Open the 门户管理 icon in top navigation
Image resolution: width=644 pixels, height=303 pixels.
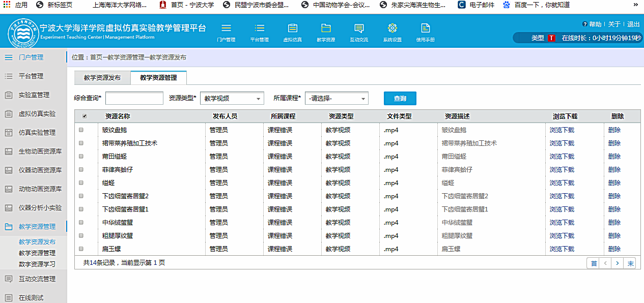pyautogui.click(x=226, y=28)
